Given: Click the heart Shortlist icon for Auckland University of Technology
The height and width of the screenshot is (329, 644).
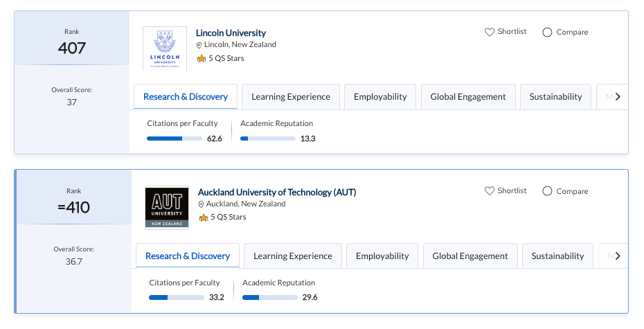Looking at the screenshot, I should pos(490,191).
